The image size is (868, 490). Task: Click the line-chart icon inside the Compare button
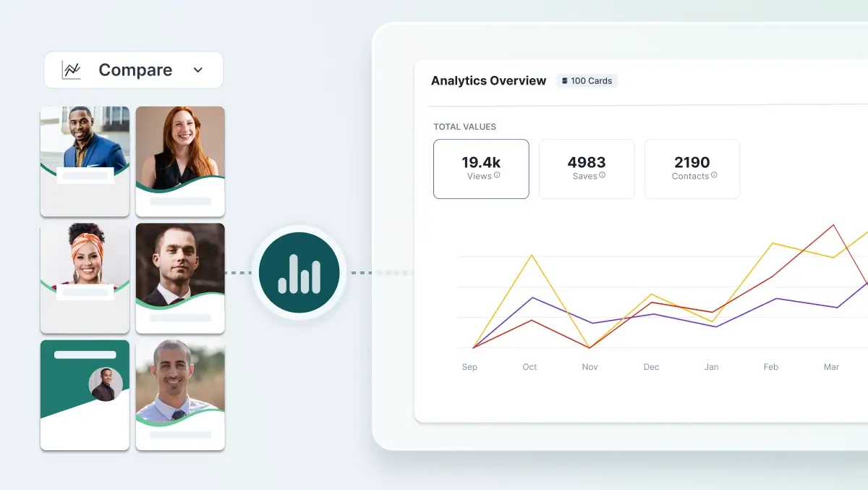[x=70, y=69]
